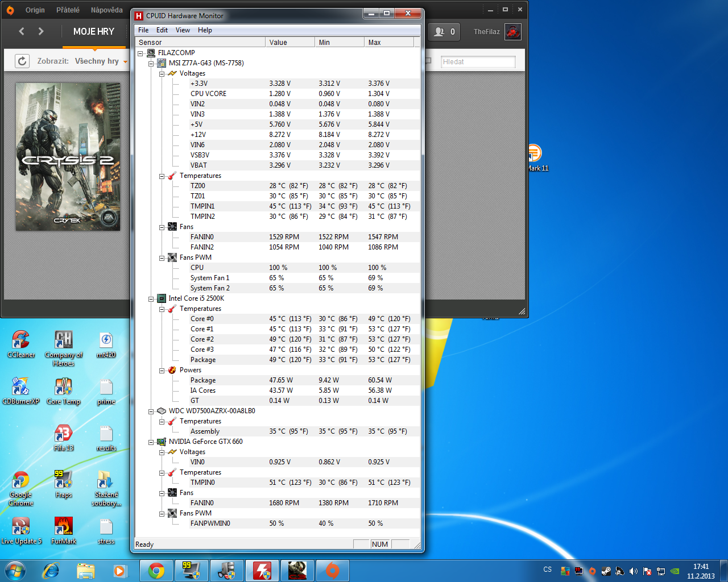This screenshot has height=582, width=728.
Task: Open the Help menu in Hardware Monitor
Action: click(x=205, y=30)
